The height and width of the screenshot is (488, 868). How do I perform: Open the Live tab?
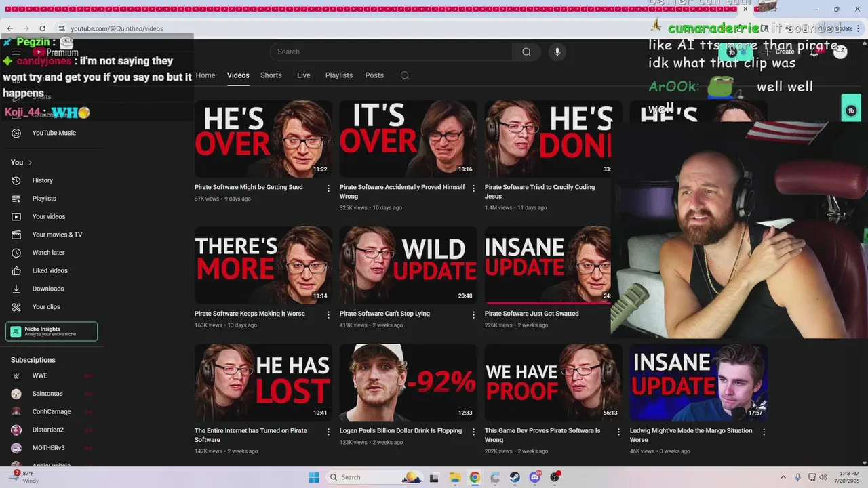coord(304,75)
